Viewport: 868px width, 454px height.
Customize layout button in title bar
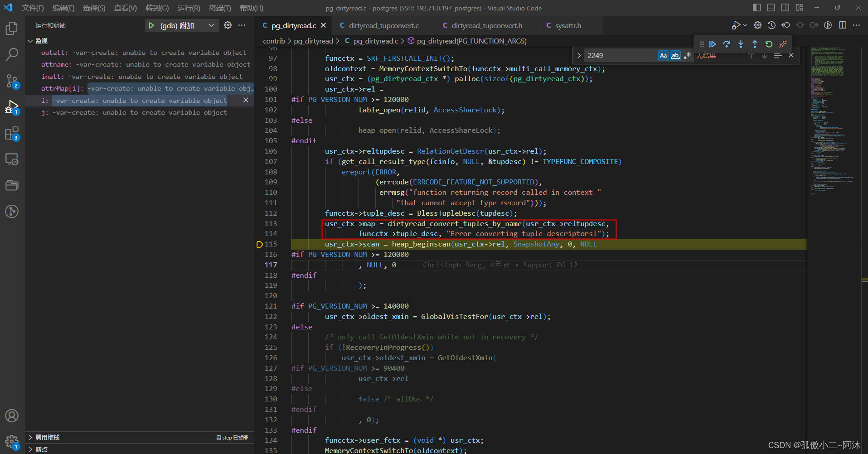pos(800,8)
